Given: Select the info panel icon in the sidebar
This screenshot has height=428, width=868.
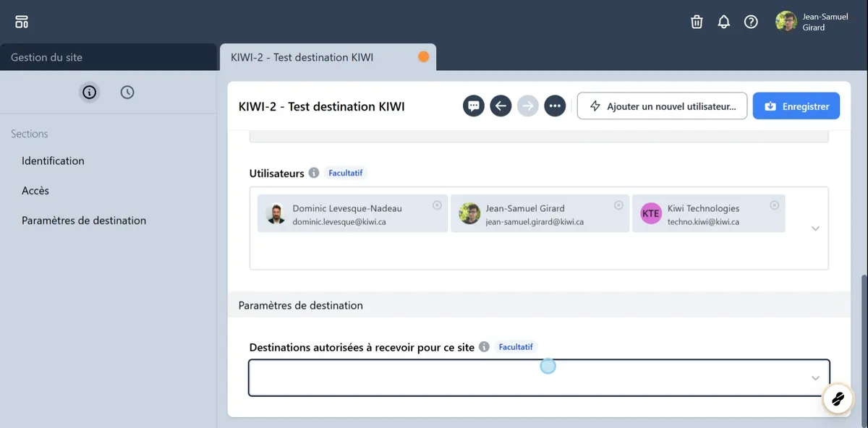Looking at the screenshot, I should 88,92.
